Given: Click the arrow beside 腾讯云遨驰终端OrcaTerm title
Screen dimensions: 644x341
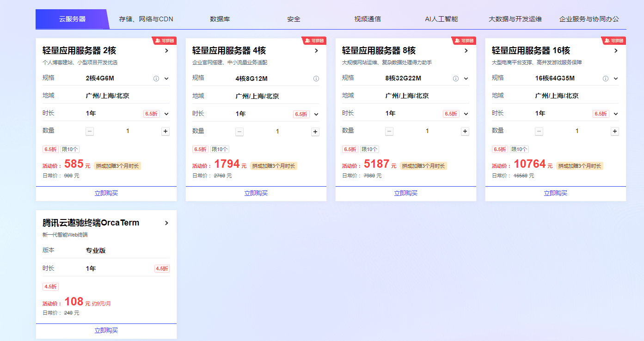Looking at the screenshot, I should pyautogui.click(x=167, y=223).
